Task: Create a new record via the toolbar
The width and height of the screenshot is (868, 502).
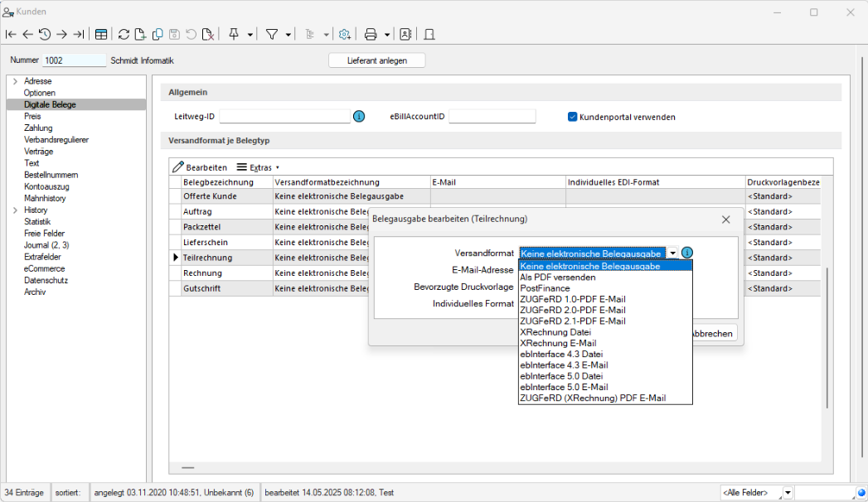Action: click(140, 34)
